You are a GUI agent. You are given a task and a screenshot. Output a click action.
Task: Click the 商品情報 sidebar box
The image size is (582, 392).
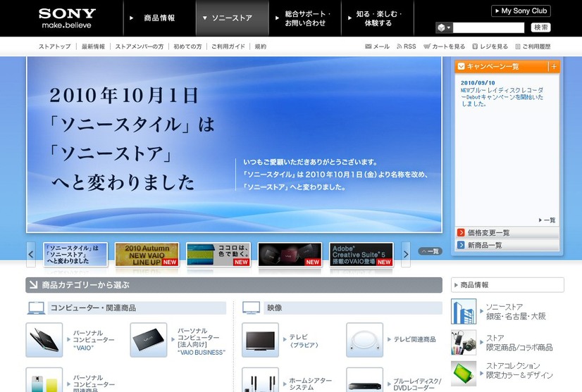coord(507,285)
